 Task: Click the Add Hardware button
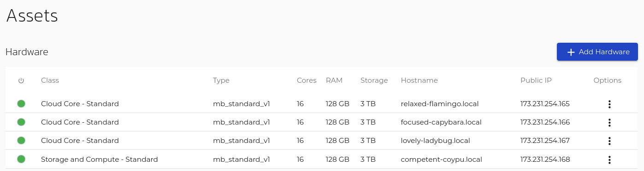pos(597,52)
